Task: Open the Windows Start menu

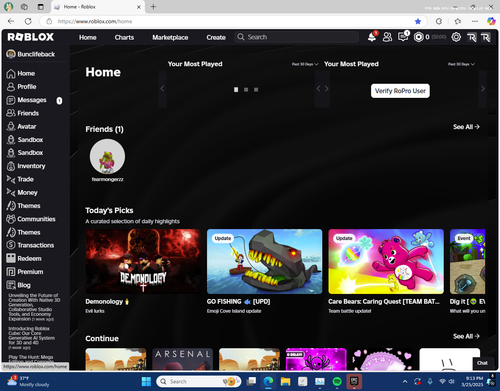Action: [x=146, y=381]
